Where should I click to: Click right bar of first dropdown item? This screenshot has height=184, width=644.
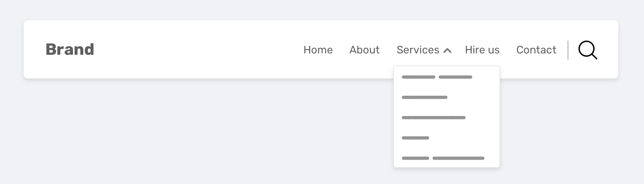click(x=455, y=77)
